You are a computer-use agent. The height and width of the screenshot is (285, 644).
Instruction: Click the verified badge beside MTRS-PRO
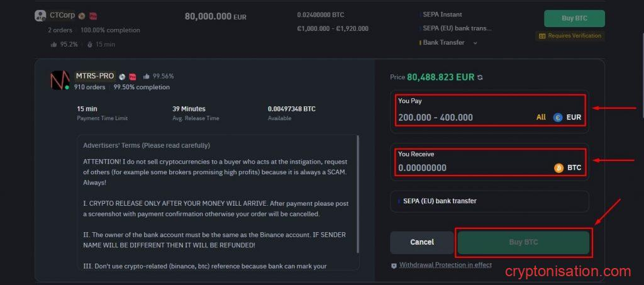(122, 76)
